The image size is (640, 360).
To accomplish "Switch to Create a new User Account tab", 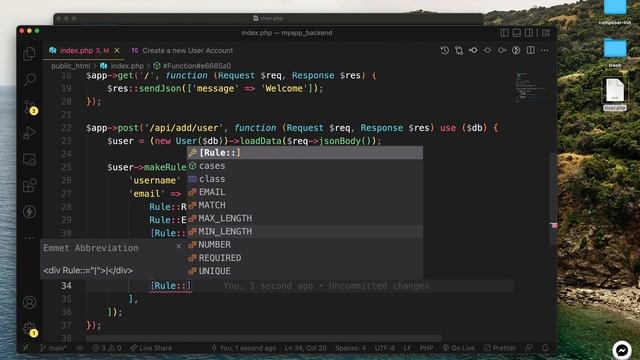I will point(182,51).
